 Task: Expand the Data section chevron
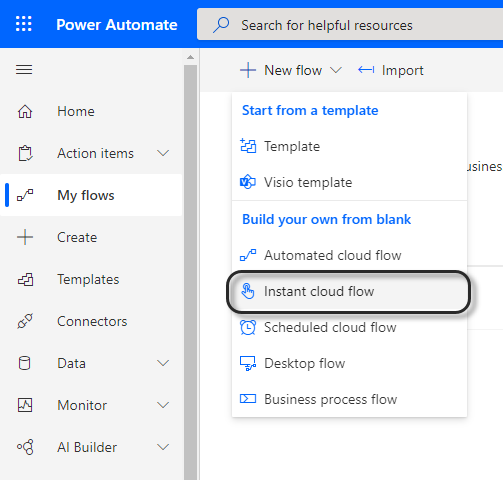click(x=163, y=363)
